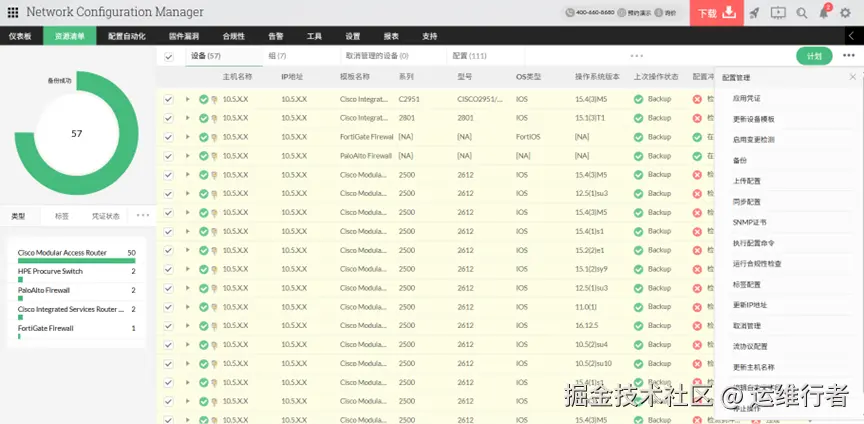Click the red 下载 button
Image resolution: width=864 pixels, height=424 pixels.
716,13
